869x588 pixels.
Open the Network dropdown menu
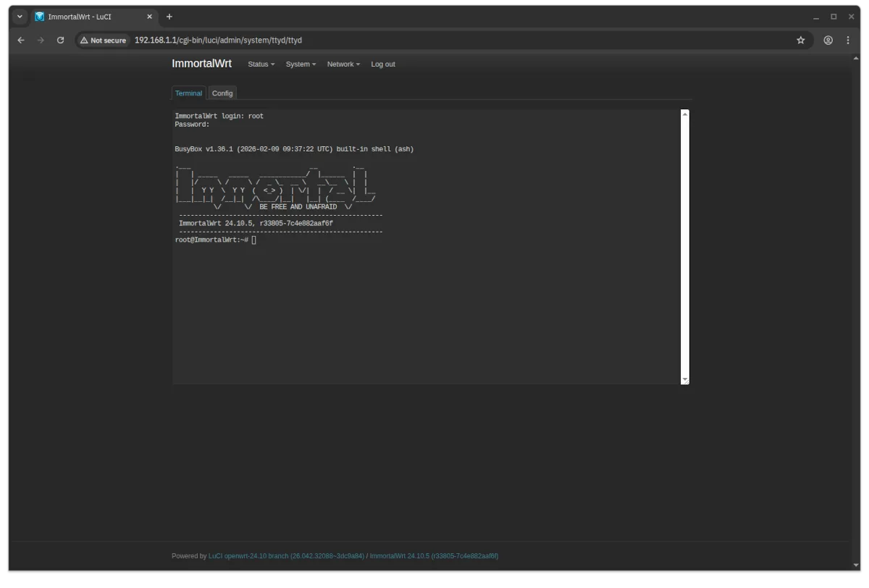[343, 64]
